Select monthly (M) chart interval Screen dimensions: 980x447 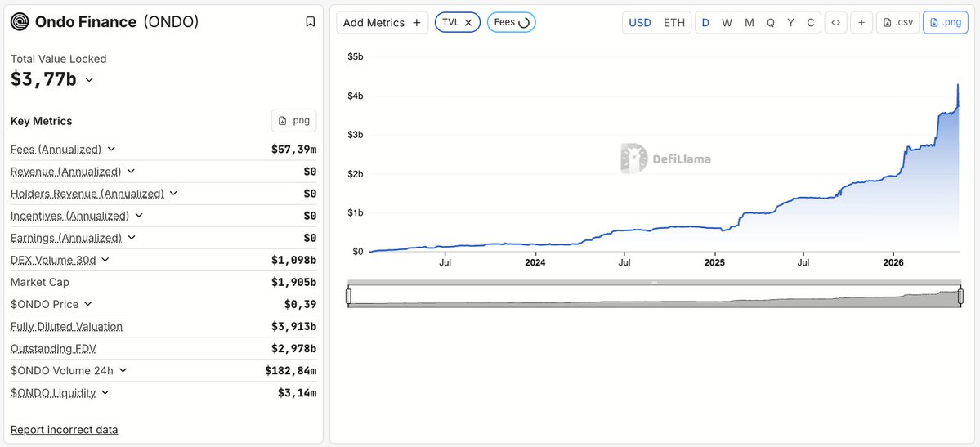click(x=749, y=23)
